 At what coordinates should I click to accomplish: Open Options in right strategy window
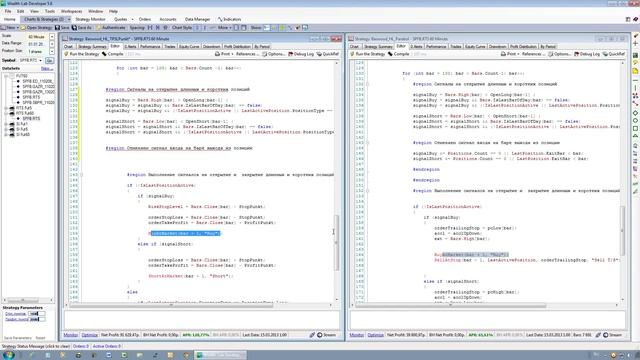(560, 54)
